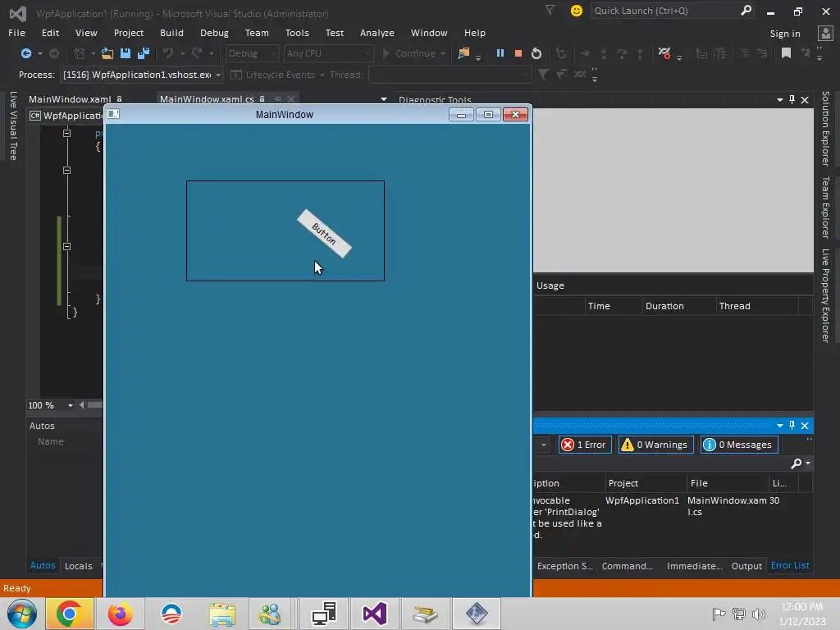The width and height of the screenshot is (840, 630).
Task: Click the clock showing 12:00 PM
Action: pyautogui.click(x=802, y=607)
